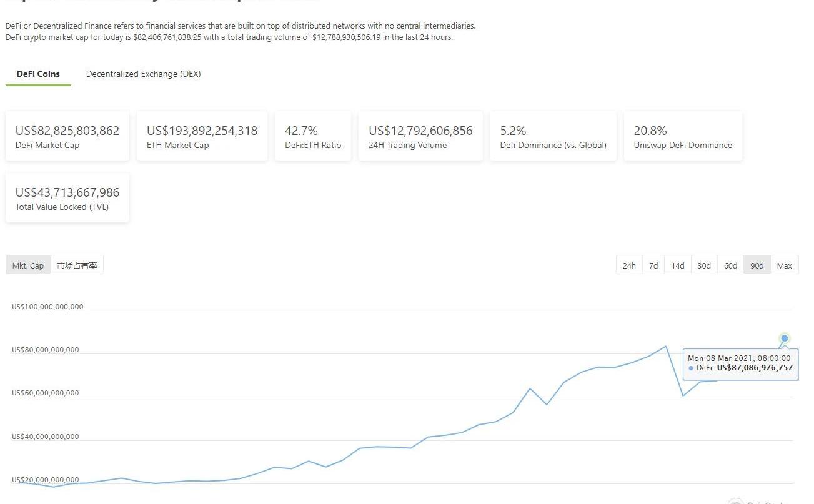Select the DeFi Coins tab
The width and height of the screenshot is (814, 504).
coord(38,74)
